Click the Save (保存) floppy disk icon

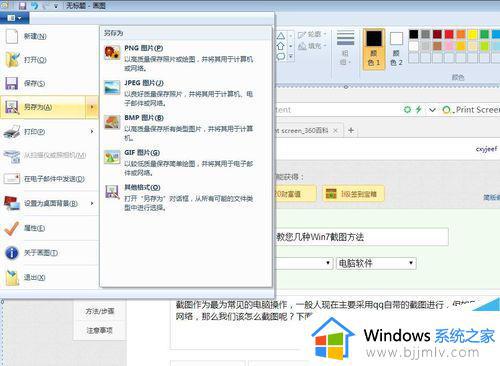(x=12, y=83)
